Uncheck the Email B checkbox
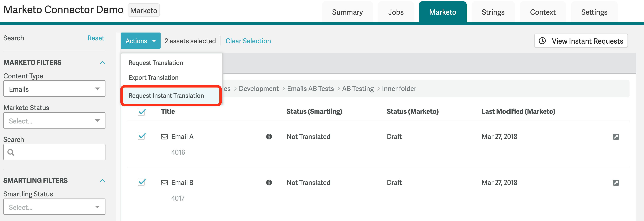The width and height of the screenshot is (644, 221). [x=142, y=182]
